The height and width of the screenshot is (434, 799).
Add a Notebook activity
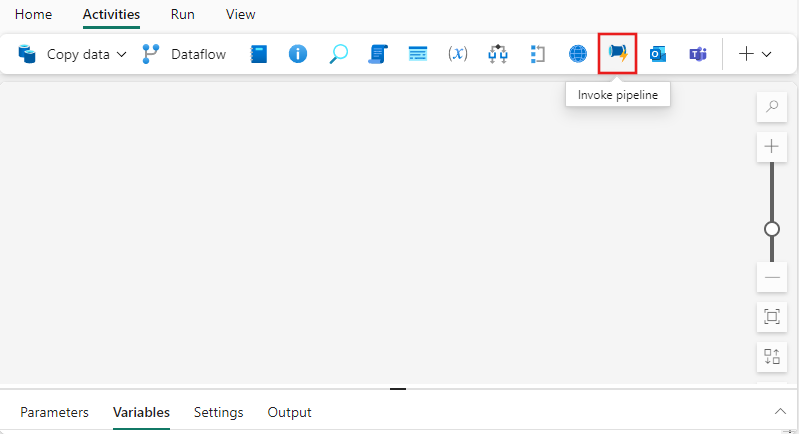coord(258,54)
